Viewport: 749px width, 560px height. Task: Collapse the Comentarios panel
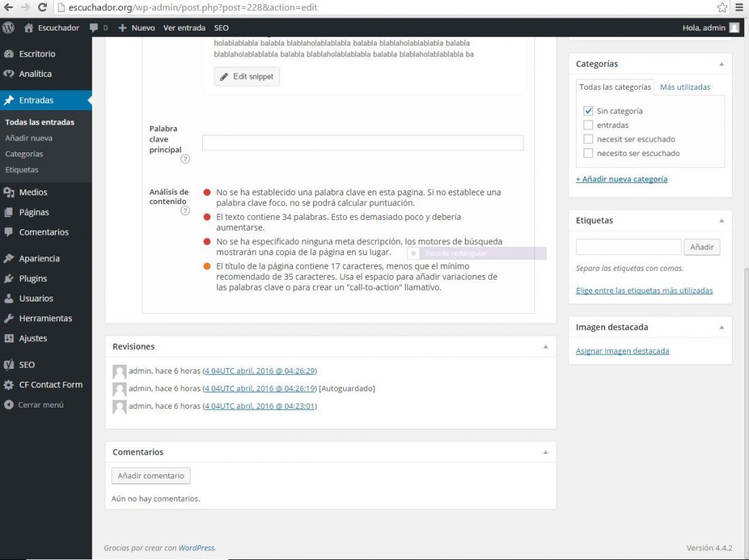(x=545, y=452)
